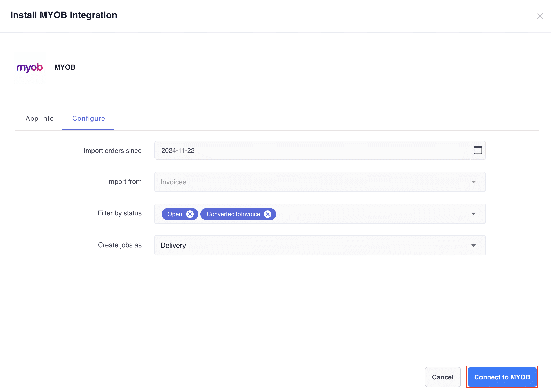Click the Open status chip label
551x392 pixels.
click(175, 214)
